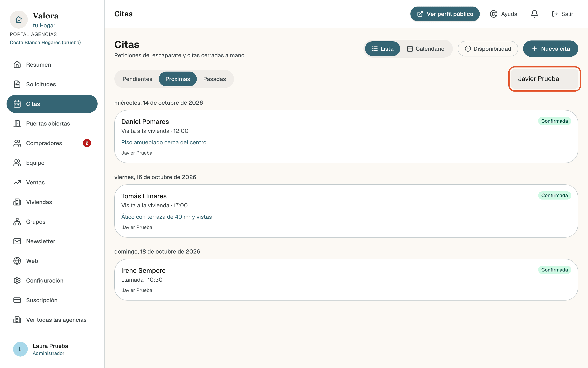Switch to Calendario view

click(426, 49)
